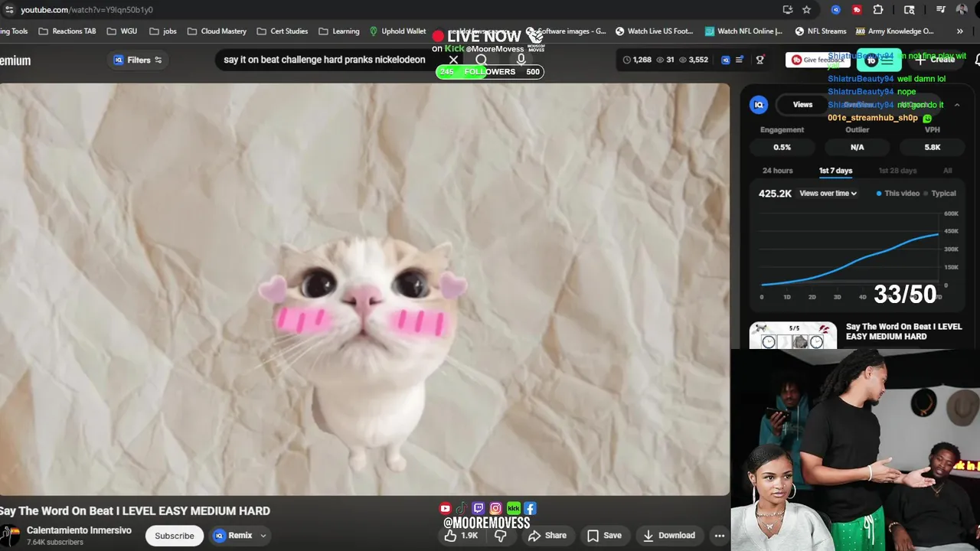Expand the Views over time dropdown

(828, 194)
